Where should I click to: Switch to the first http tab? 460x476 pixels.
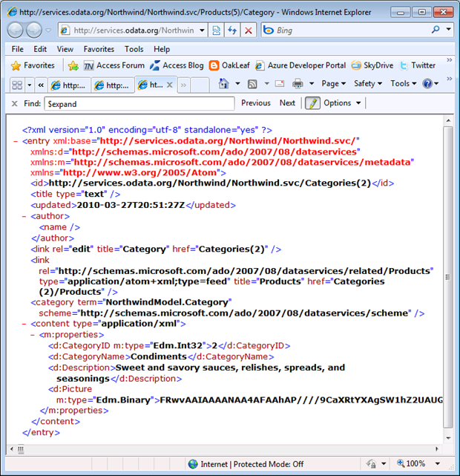tap(69, 85)
